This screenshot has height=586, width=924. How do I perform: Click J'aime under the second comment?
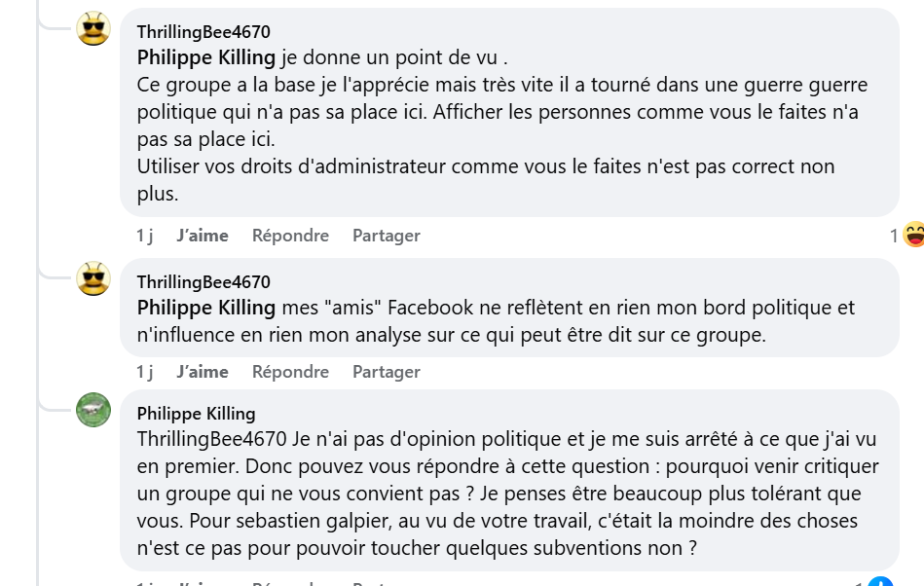pyautogui.click(x=203, y=372)
